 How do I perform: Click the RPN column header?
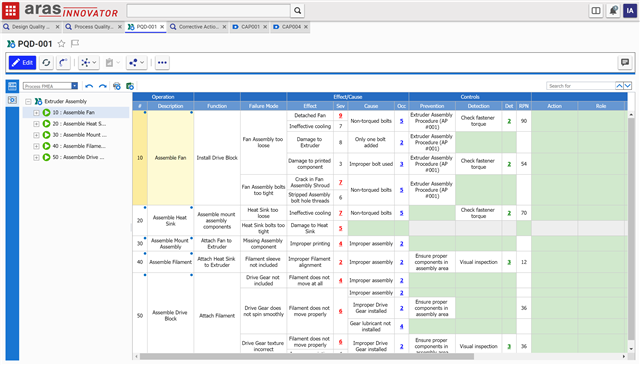(524, 106)
